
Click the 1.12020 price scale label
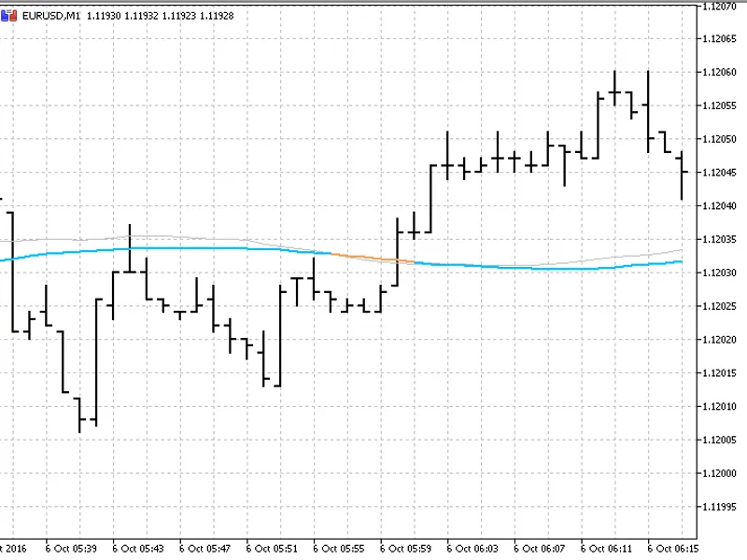(x=719, y=340)
